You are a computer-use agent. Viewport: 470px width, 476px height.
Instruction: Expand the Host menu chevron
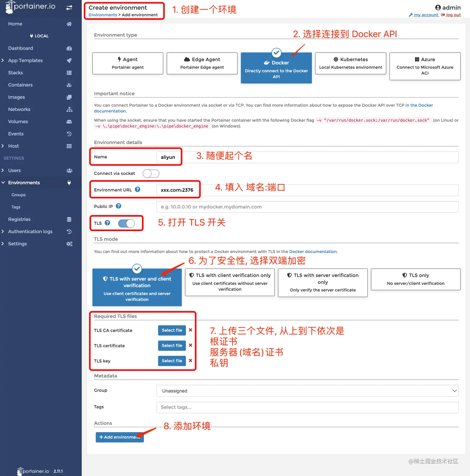3,146
